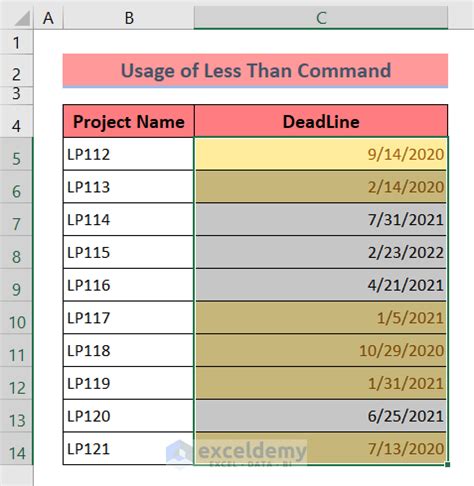Select the LP112 cell

129,154
